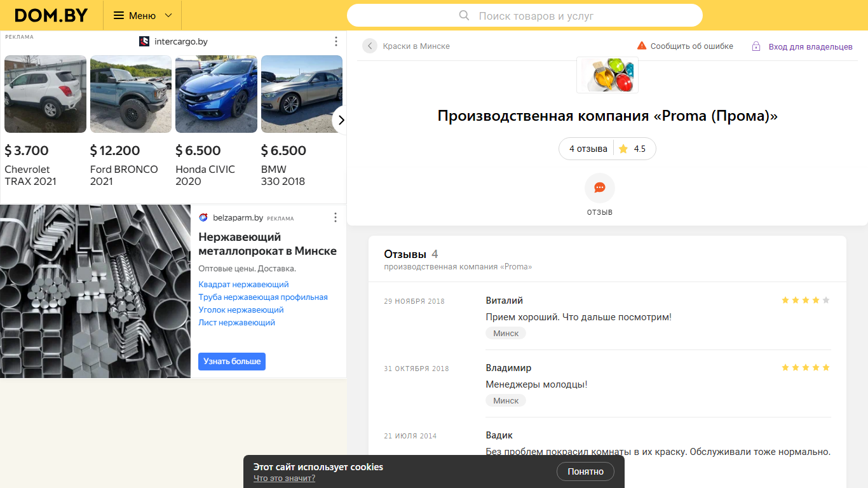
Task: Click the review text Менеджеры молодцы!
Action: (536, 384)
